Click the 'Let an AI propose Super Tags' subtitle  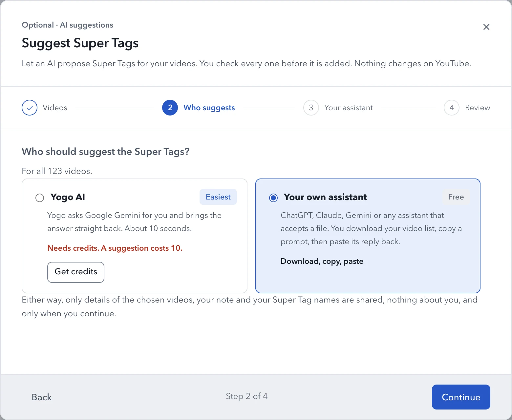coord(246,63)
